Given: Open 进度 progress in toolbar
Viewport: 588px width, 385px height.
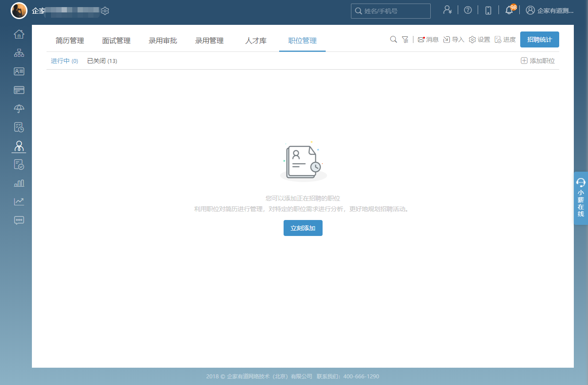Looking at the screenshot, I should (x=505, y=39).
